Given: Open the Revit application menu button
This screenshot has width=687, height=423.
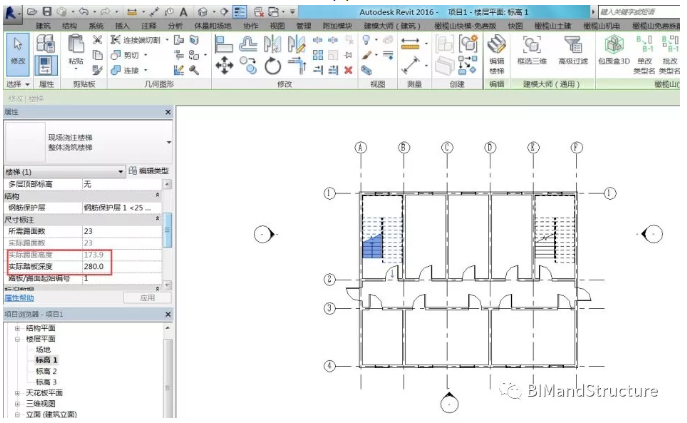Looking at the screenshot, I should [11, 14].
